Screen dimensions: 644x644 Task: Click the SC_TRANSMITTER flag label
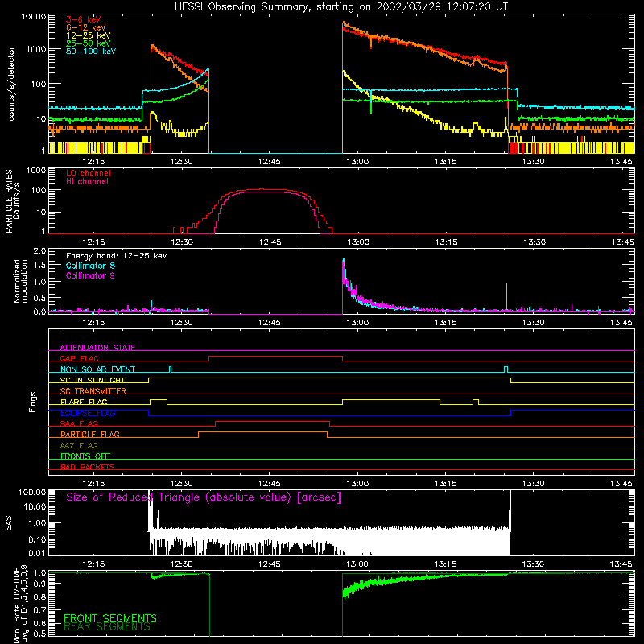pos(93,391)
